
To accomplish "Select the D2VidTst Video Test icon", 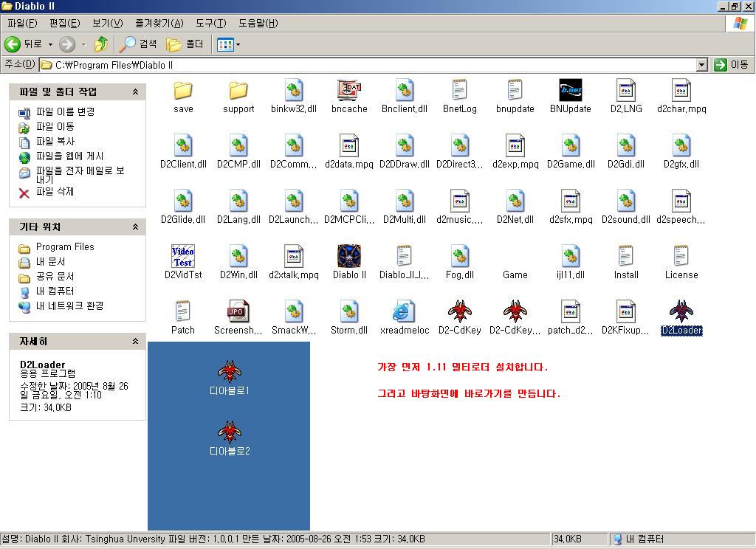I will (x=183, y=257).
